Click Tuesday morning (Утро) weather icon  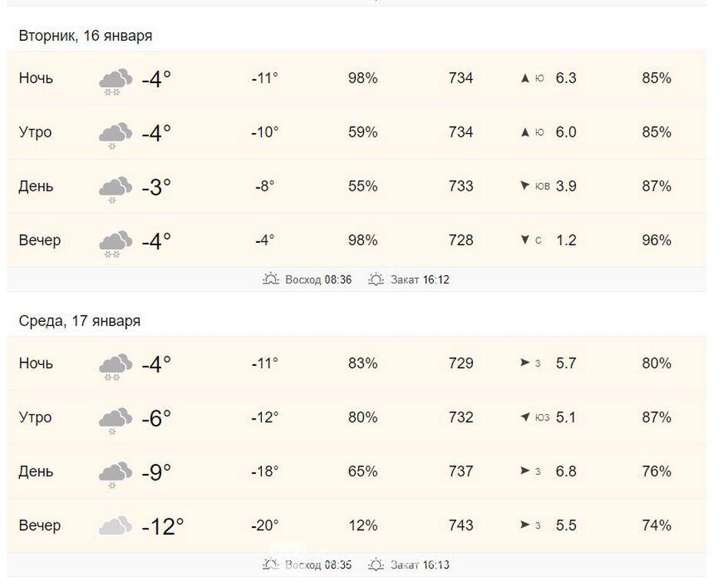[115, 134]
